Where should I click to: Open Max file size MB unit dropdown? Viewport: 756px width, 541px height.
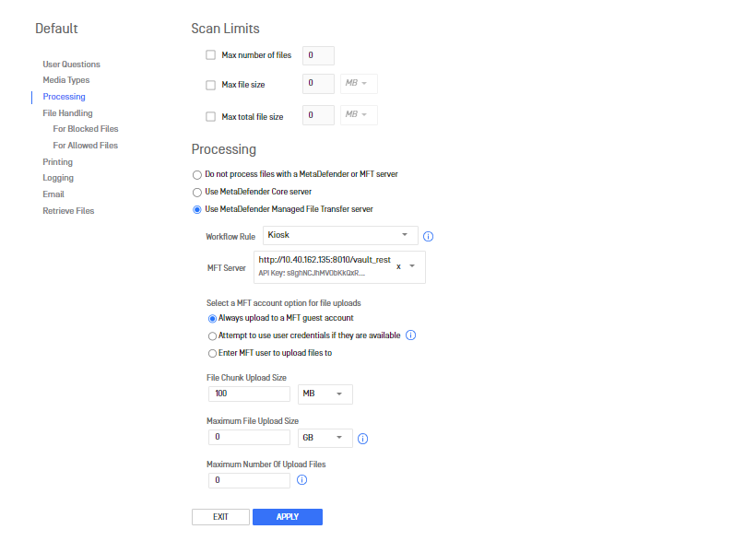point(359,84)
